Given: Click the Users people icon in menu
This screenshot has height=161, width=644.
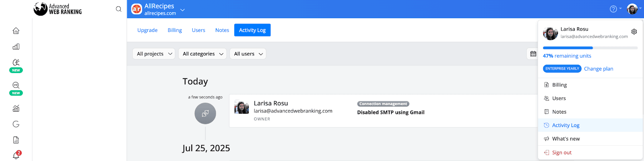Looking at the screenshot, I should point(547,98).
